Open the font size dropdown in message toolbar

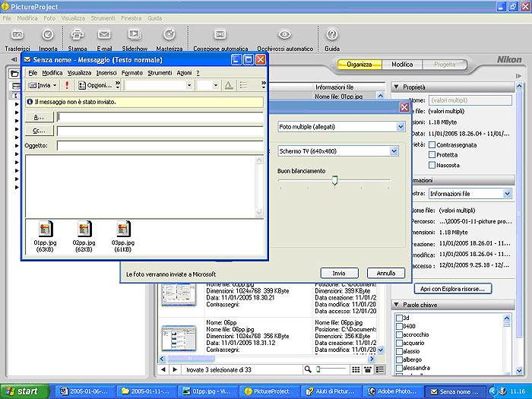(215, 85)
